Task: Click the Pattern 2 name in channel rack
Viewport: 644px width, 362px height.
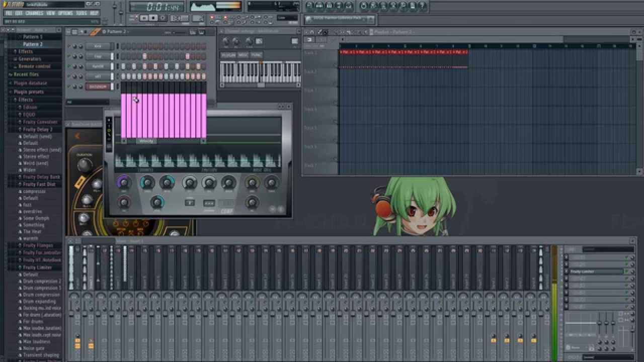Action: (x=118, y=32)
